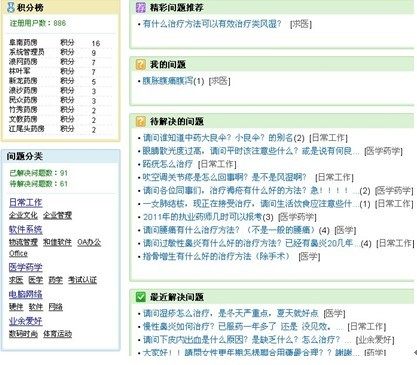Open question 2011年的执业药师几时可以报考
417x365 pixels.
(203, 217)
